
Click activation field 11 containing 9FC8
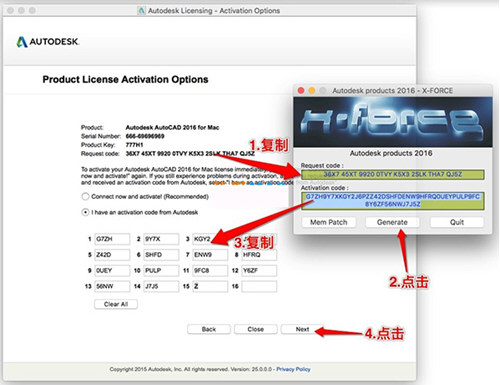coord(210,270)
